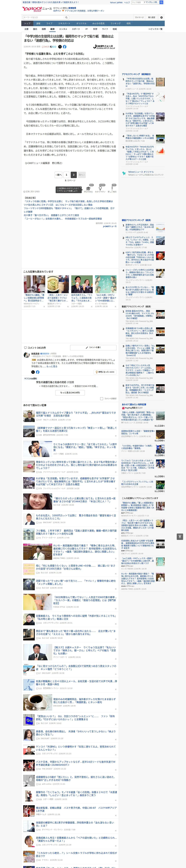The height and width of the screenshot is (868, 186).
Task: Click the blue web search magnifier button
Action: [161, 2]
